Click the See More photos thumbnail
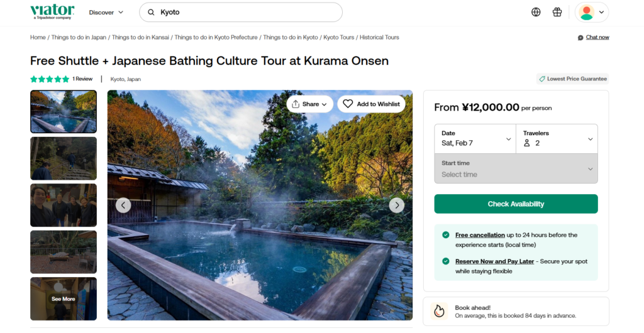 point(64,298)
